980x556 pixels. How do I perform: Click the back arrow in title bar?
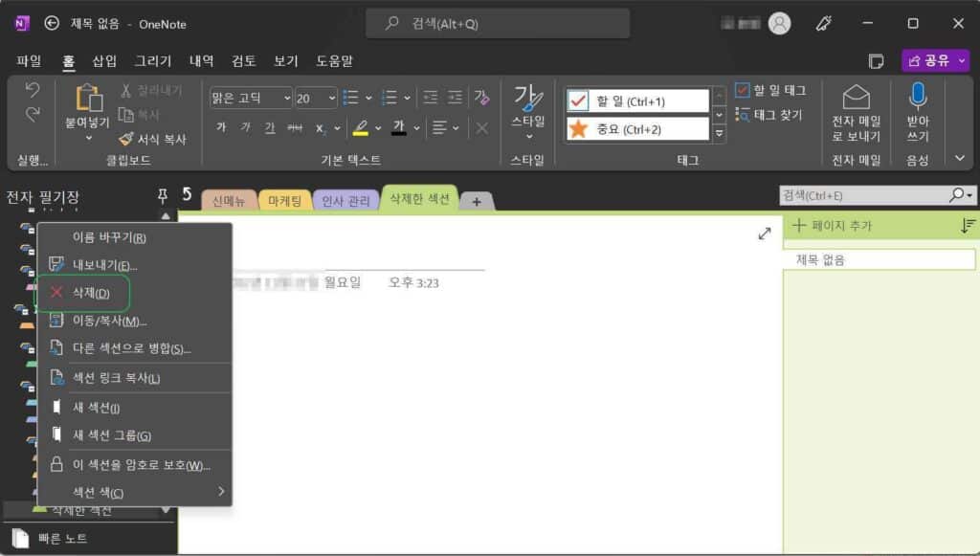(x=52, y=24)
